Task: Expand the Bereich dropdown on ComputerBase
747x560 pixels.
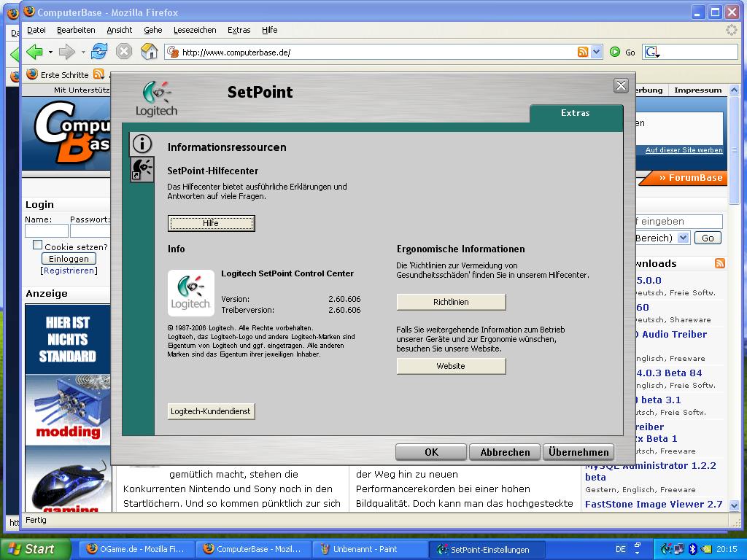Action: click(x=683, y=238)
